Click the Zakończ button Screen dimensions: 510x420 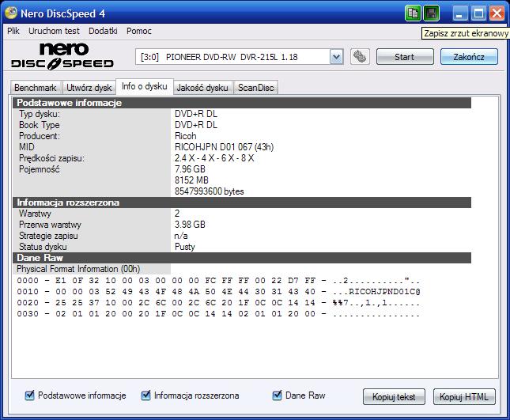click(469, 57)
